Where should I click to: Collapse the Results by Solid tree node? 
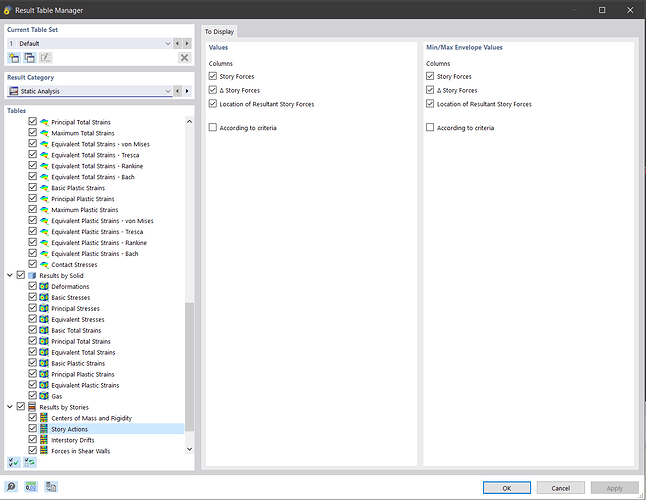[x=10, y=275]
